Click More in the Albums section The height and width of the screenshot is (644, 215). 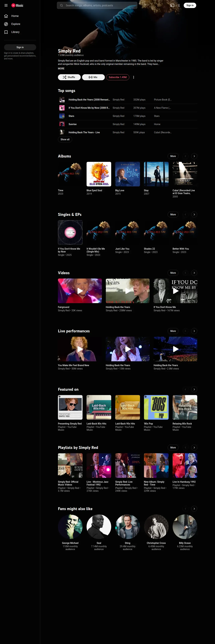pyautogui.click(x=173, y=156)
